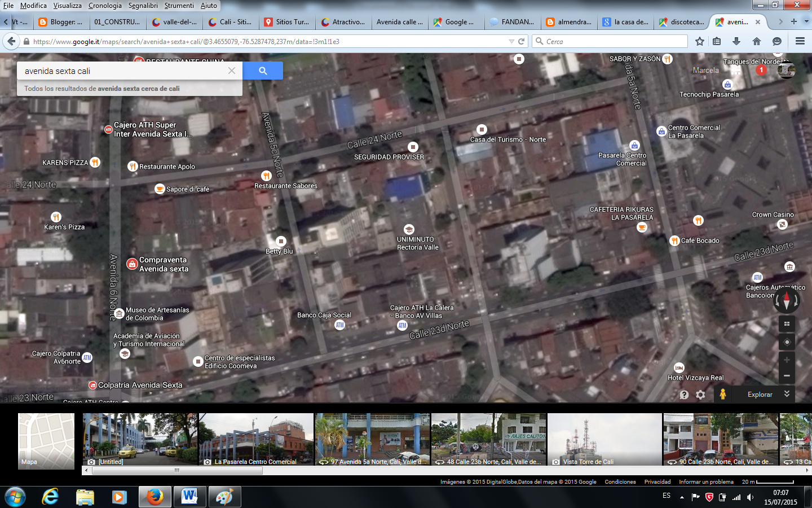Show my location on the map
812x508 pixels.
787,342
